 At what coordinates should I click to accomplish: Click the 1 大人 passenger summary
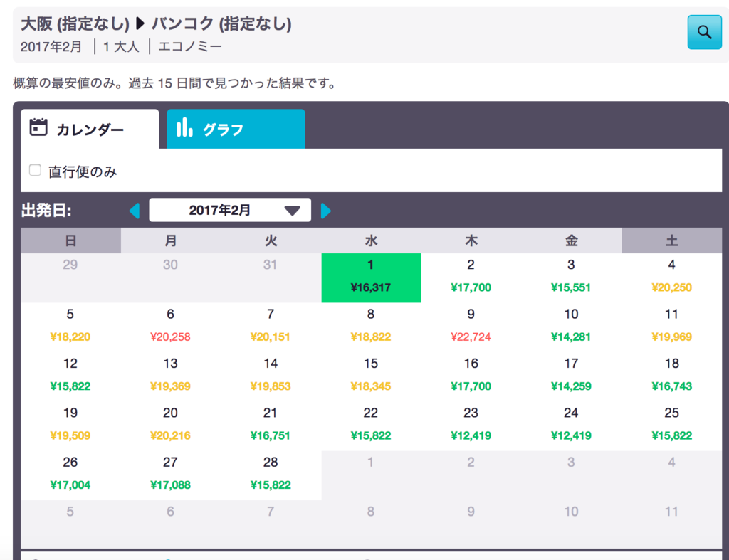click(121, 47)
